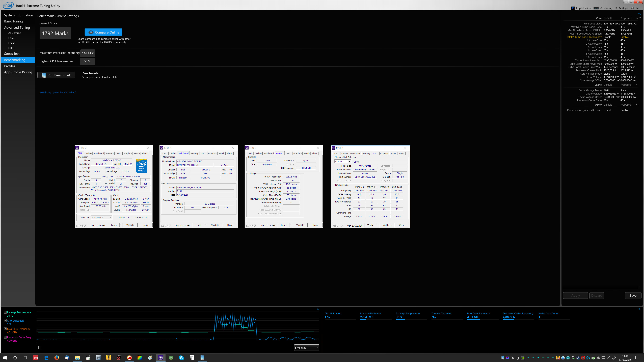This screenshot has height=362, width=644.
Task: Open Tools dropdown arrow in CPU-Z SPD window
Action: coord(377,225)
